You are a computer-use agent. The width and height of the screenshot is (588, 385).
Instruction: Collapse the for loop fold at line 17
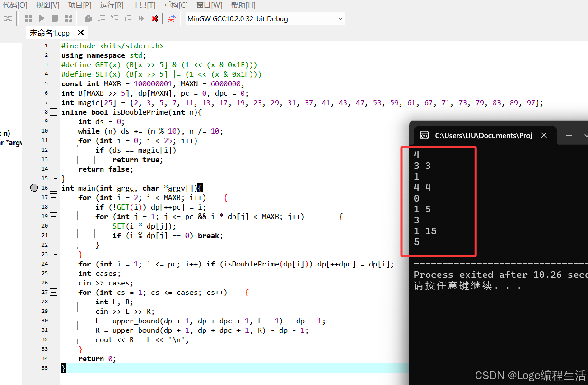tap(54, 197)
